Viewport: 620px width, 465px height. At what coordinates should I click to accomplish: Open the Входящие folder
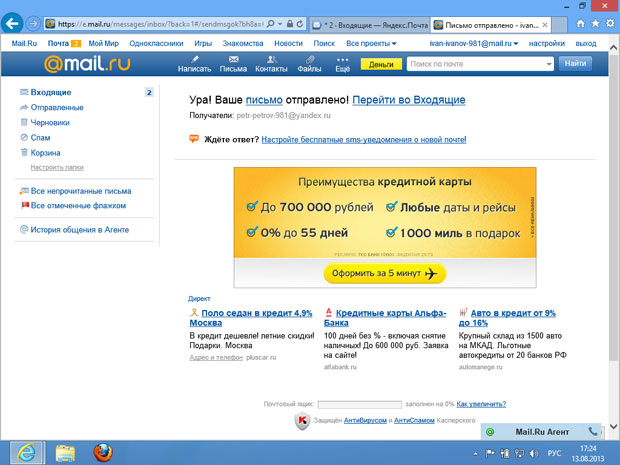tap(50, 92)
